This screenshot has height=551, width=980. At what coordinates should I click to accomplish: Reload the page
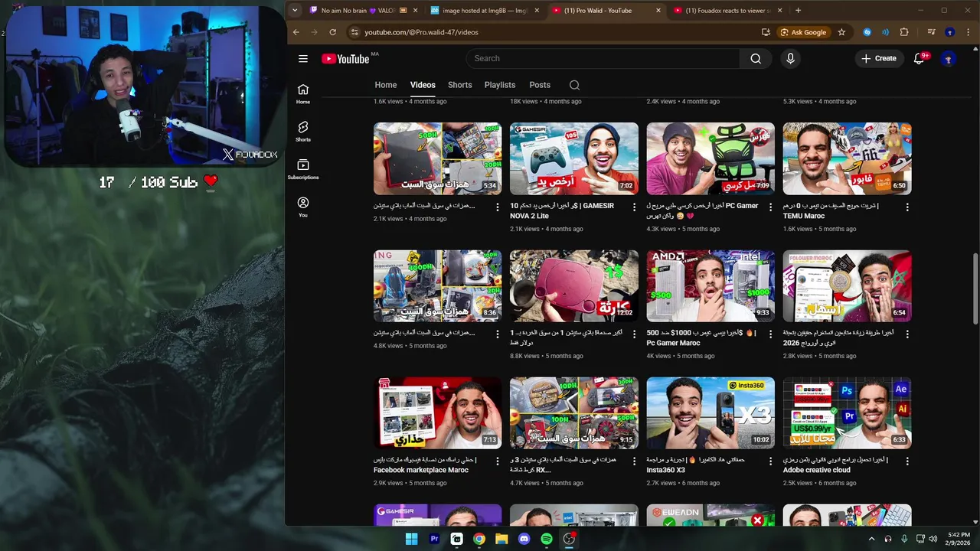(332, 32)
